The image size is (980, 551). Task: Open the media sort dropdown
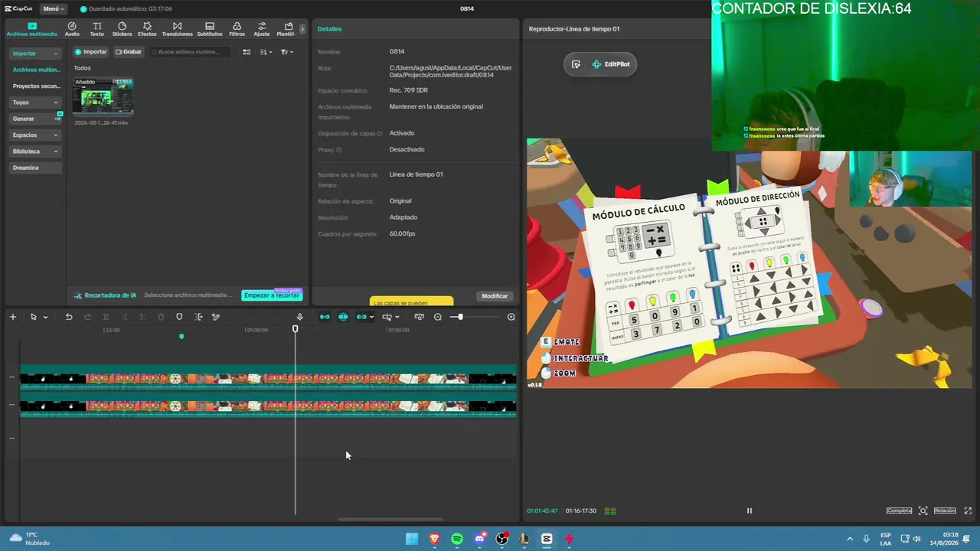265,52
